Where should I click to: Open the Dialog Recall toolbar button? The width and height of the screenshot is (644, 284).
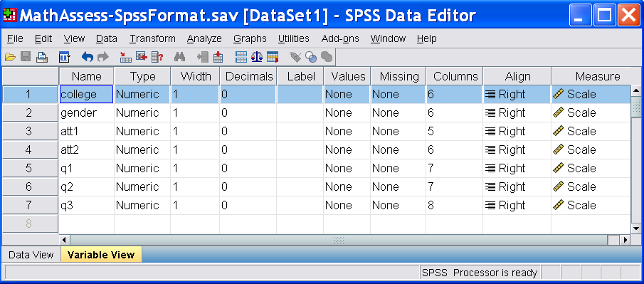tap(65, 57)
